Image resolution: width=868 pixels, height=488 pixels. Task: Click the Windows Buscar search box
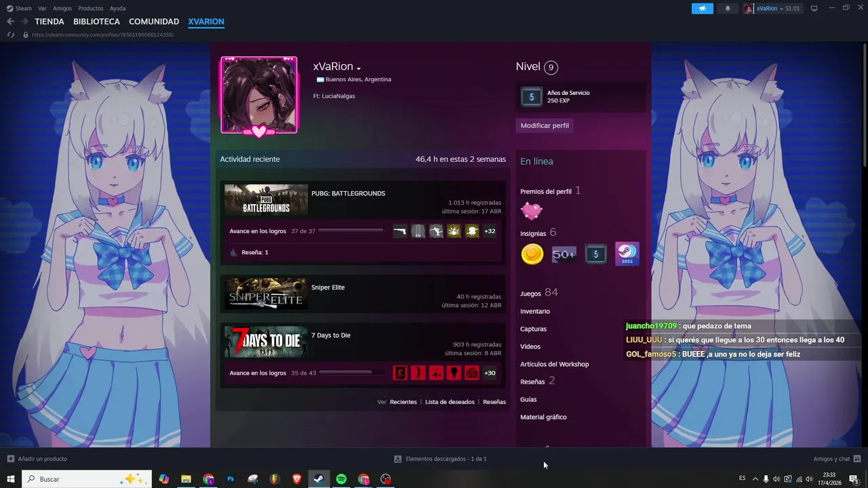pos(87,479)
